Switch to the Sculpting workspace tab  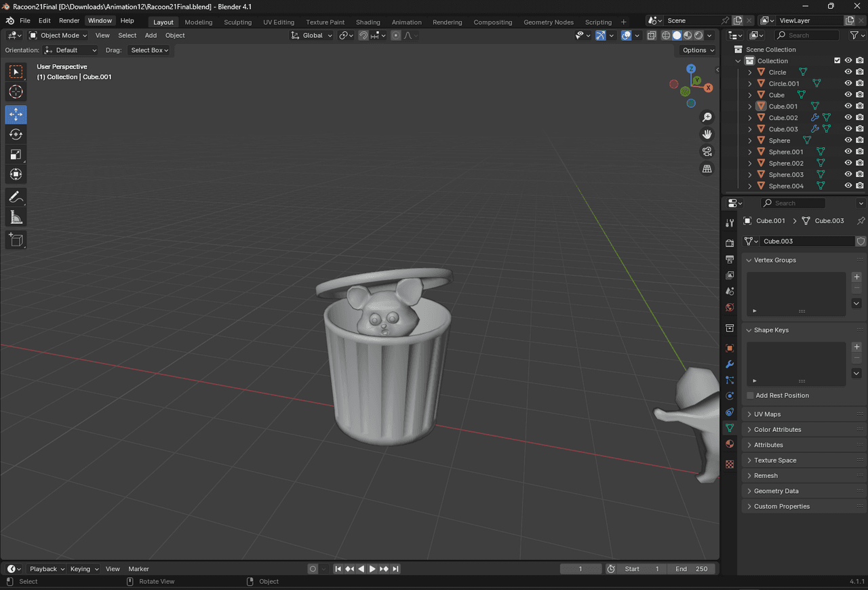[x=237, y=22]
